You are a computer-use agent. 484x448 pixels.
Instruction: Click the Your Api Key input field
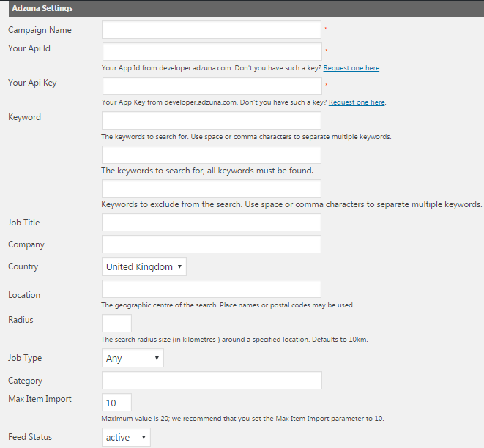[212, 86]
